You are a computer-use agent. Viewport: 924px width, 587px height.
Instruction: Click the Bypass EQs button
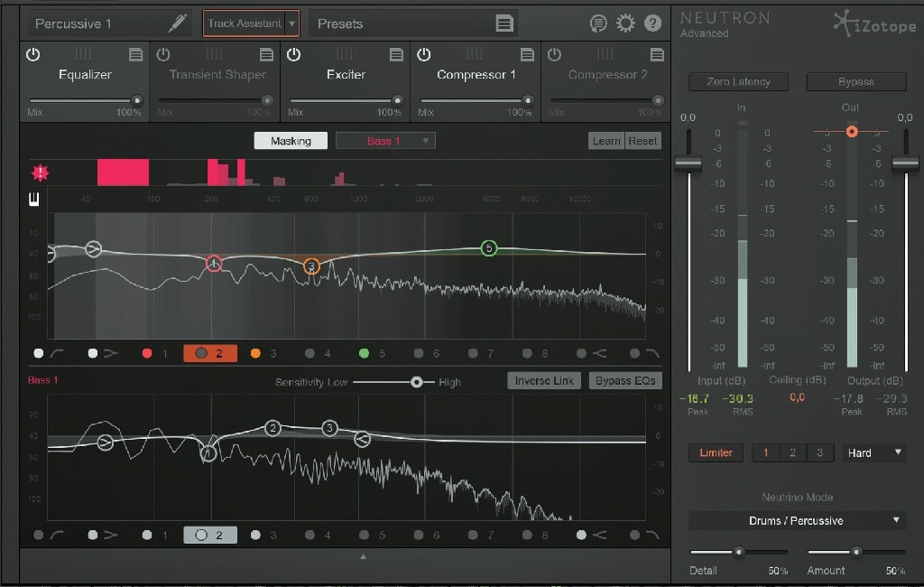(x=625, y=381)
